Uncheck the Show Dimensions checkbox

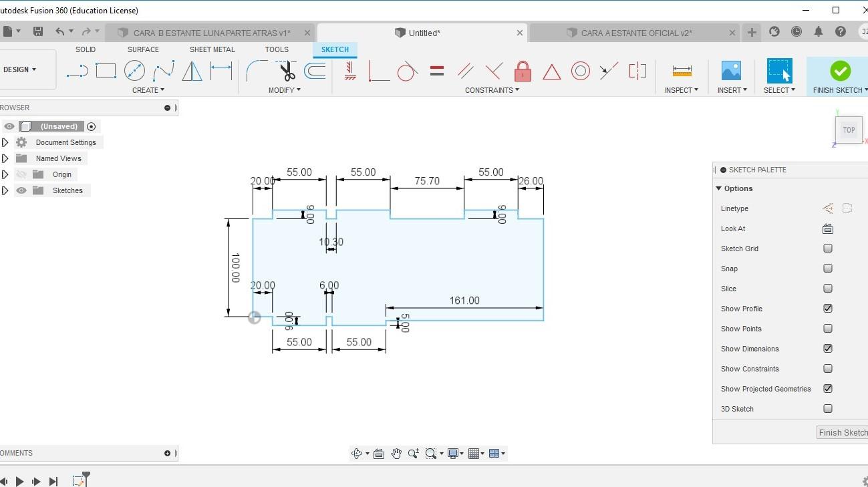(828, 349)
